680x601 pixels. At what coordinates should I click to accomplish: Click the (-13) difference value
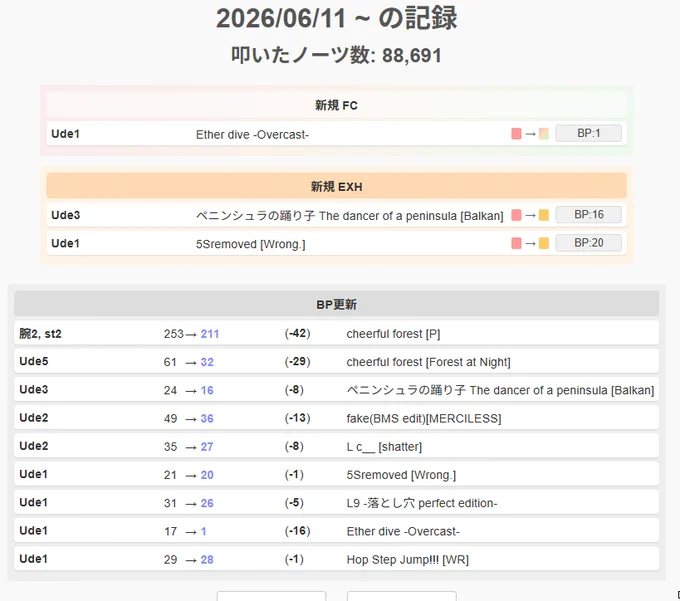pos(298,418)
